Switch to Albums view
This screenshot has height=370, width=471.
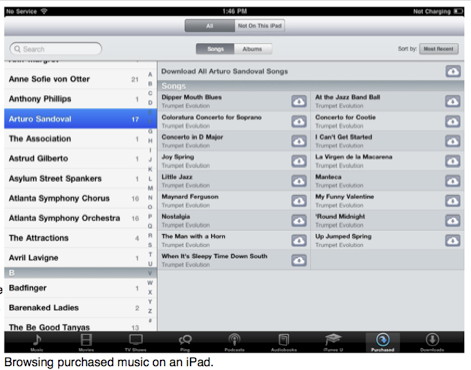(253, 49)
